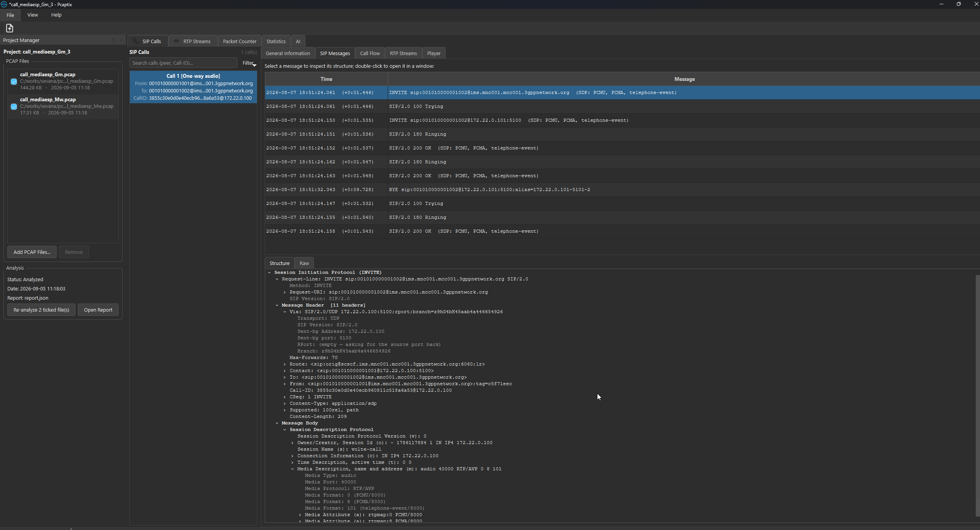Screen dimensions: 980x530
Task: Select SIP/2.0 200 OK row at 18:51:24.152
Action: 622,148
